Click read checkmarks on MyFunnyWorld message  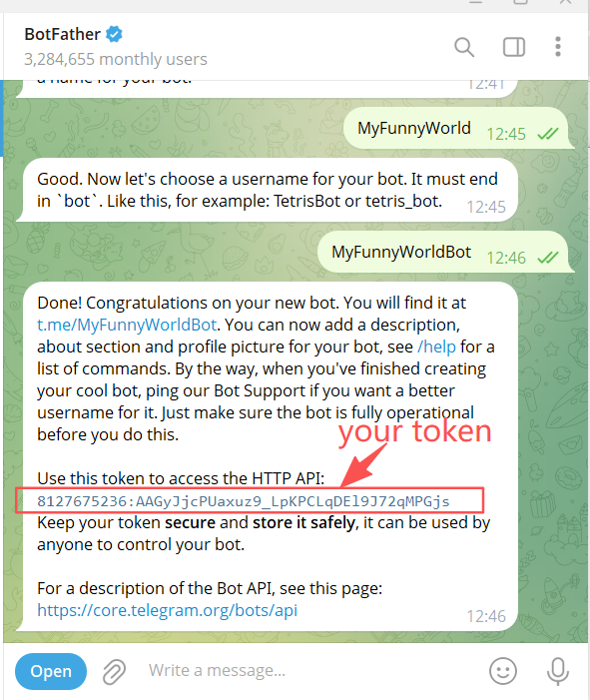548,134
